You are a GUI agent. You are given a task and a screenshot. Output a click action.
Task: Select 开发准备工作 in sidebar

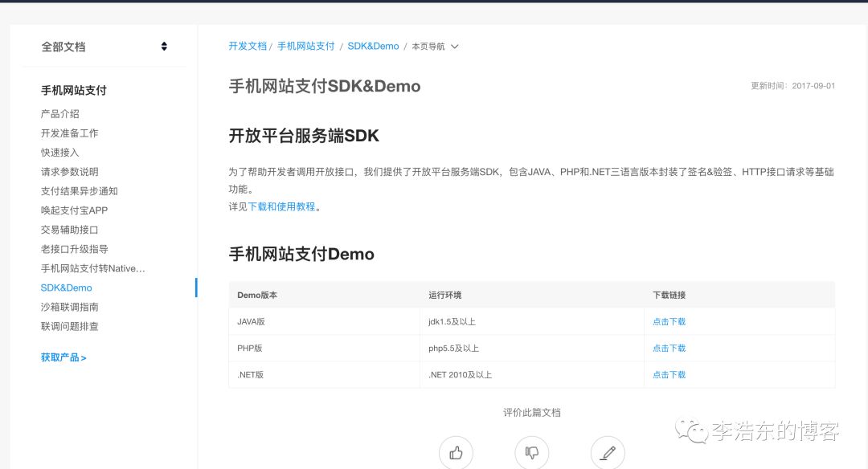coord(69,133)
